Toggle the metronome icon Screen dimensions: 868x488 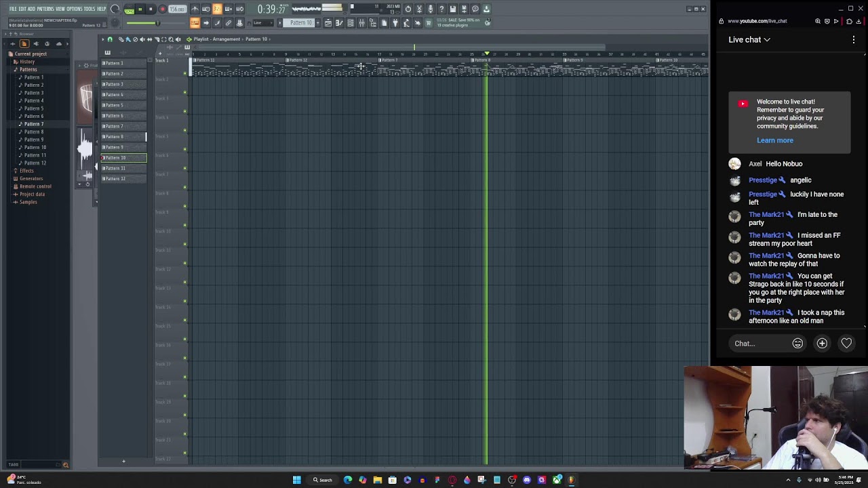195,9
